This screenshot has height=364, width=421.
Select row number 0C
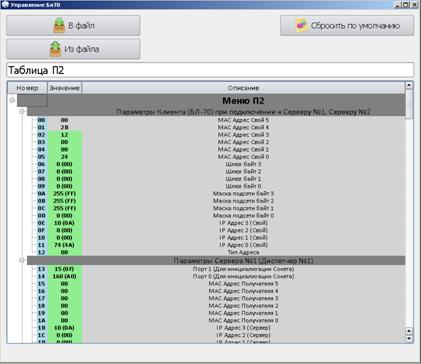click(41, 208)
